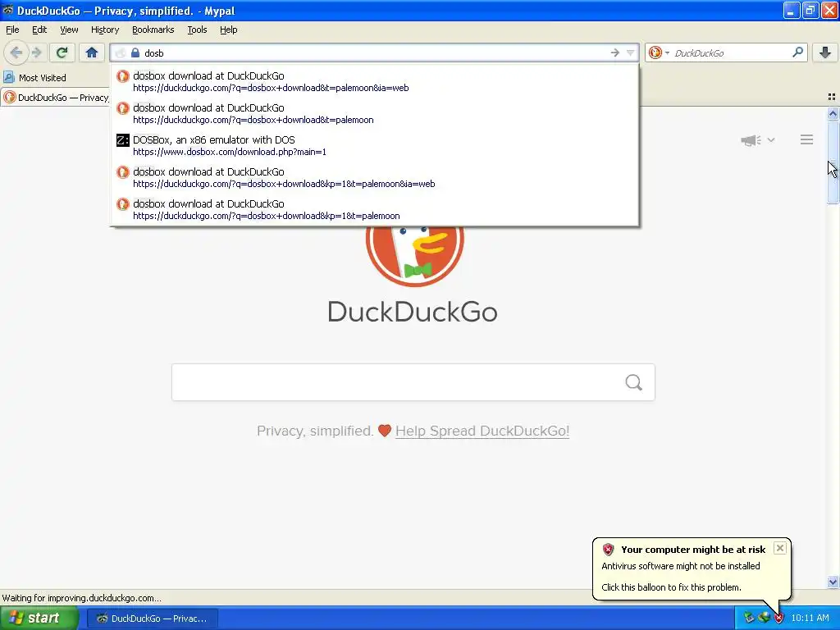Close the security warning balloon
Viewport: 840px width, 630px height.
[780, 548]
